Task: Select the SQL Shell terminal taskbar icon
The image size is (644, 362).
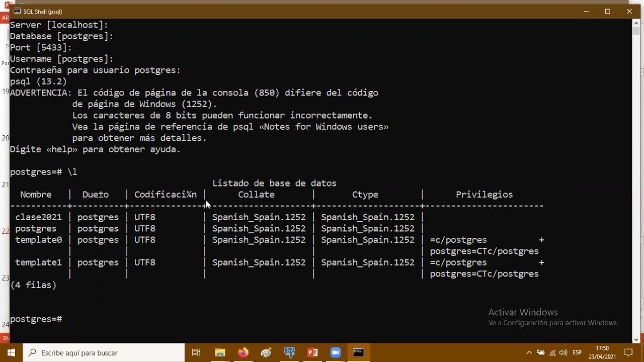Action: pos(359,353)
